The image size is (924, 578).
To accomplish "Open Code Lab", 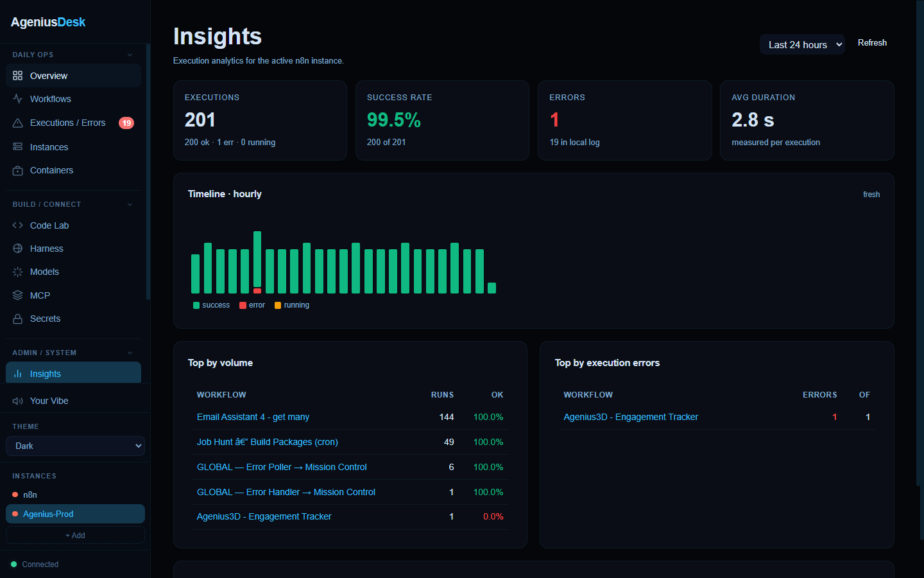I will [x=73, y=225].
